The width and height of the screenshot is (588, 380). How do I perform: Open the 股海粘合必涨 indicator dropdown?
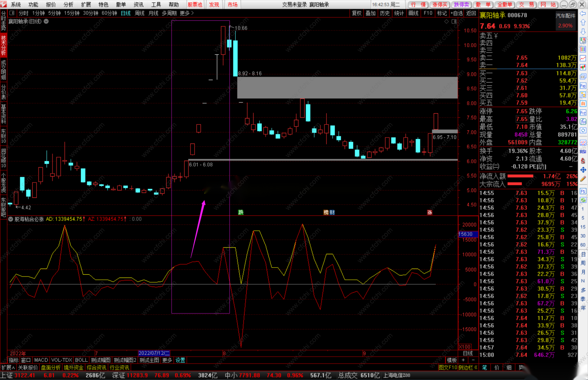pos(11,219)
